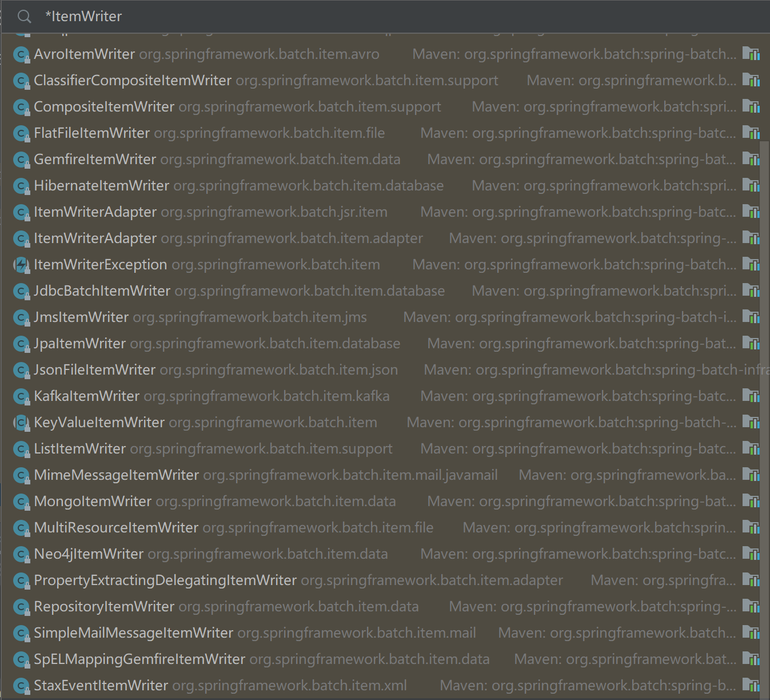Select the SpELMappingGemfireItemWriter result

[x=139, y=659]
